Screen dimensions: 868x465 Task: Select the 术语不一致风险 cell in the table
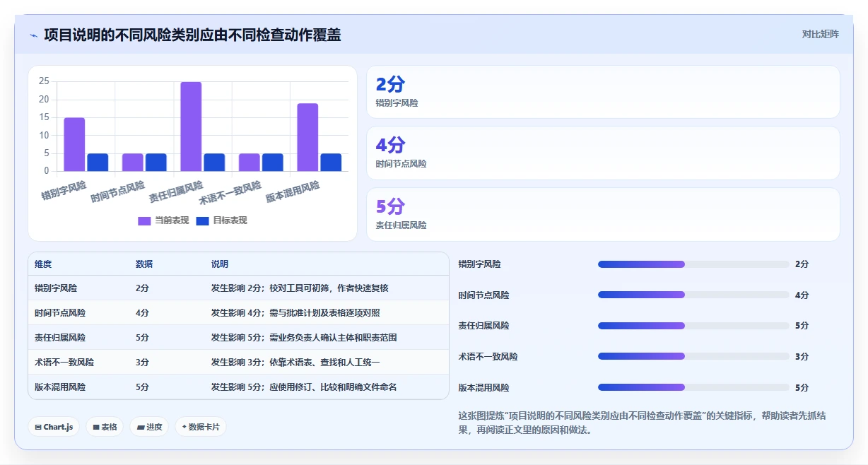[x=64, y=362]
